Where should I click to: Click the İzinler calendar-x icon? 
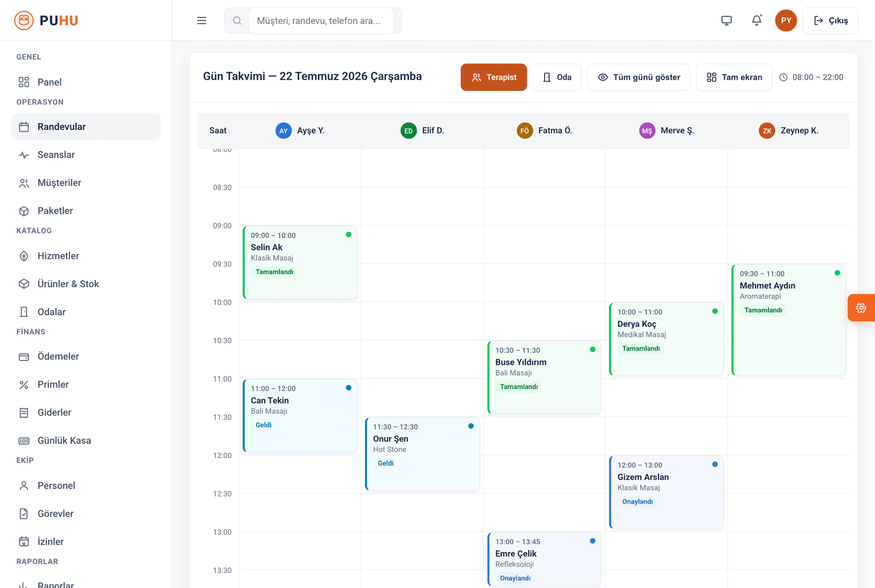click(x=24, y=542)
